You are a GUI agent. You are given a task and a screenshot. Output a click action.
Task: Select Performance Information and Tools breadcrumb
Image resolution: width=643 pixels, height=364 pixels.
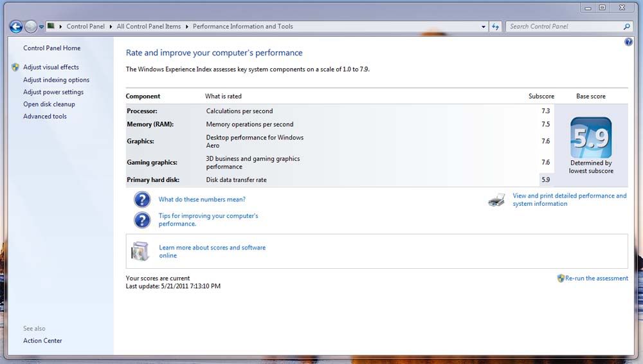pyautogui.click(x=243, y=26)
